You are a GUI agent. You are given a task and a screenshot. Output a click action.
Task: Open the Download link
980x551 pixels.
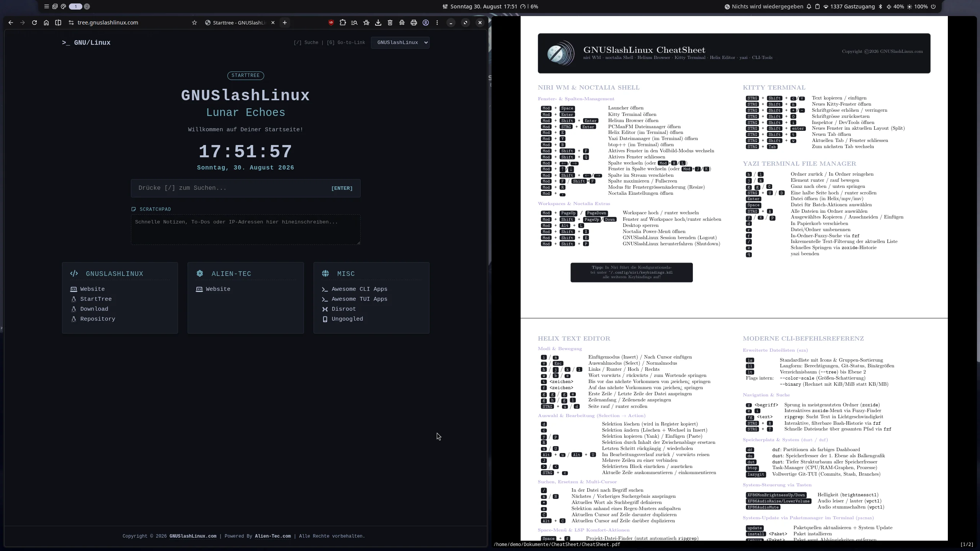pyautogui.click(x=94, y=309)
